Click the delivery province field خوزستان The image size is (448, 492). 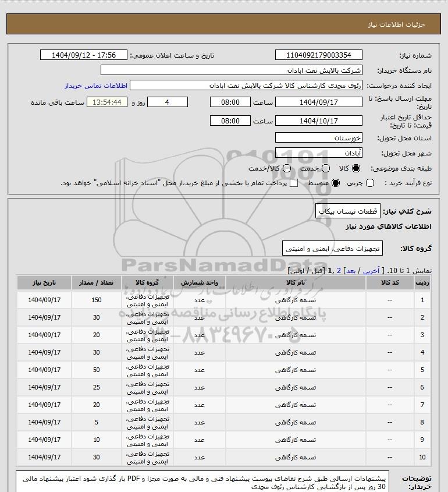point(318,138)
